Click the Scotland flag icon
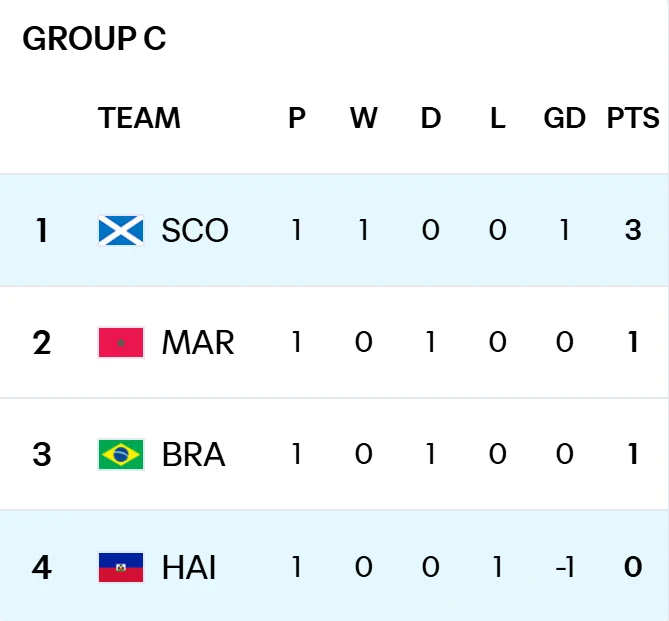 click(121, 230)
